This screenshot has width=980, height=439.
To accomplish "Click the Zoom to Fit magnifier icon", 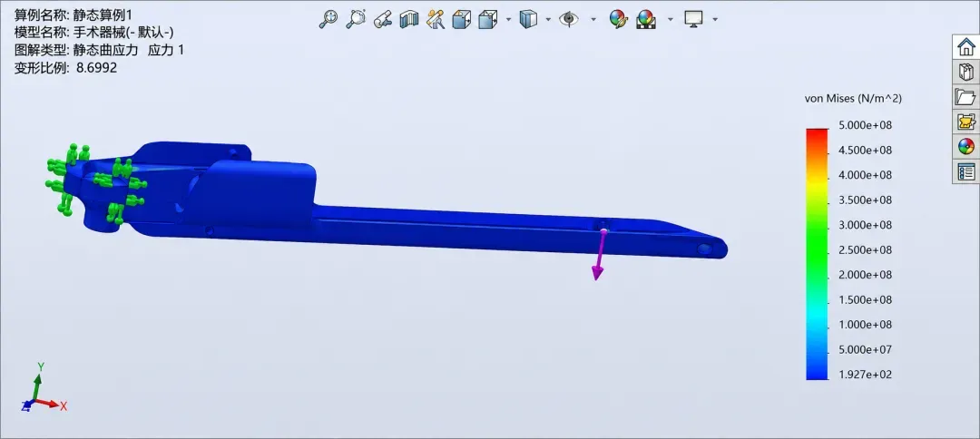I will pos(328,19).
